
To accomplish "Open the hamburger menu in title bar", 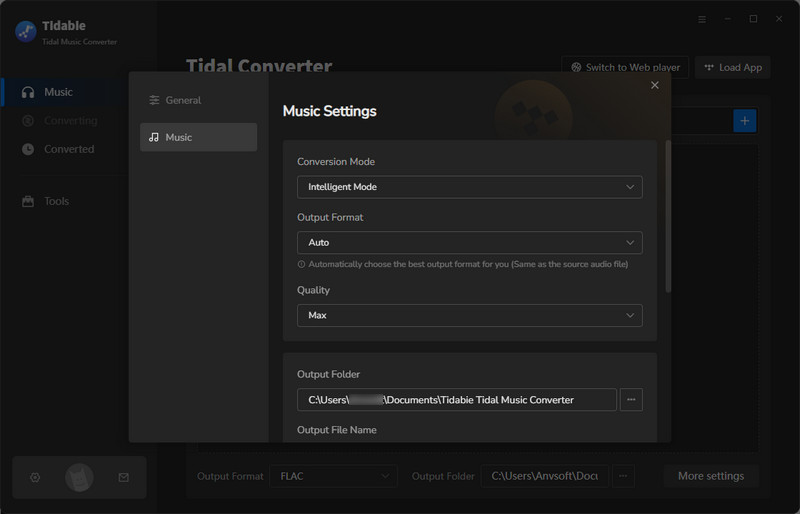I will click(702, 19).
